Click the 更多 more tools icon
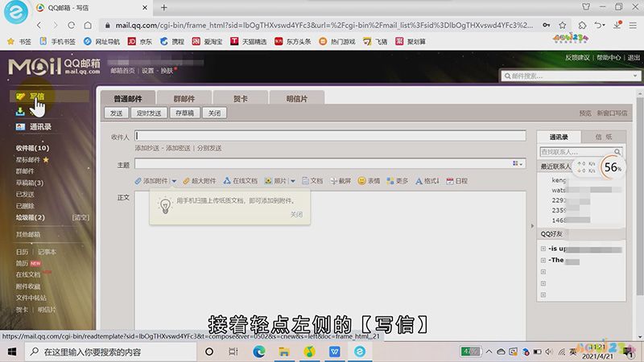The width and height of the screenshot is (644, 362). (390, 181)
